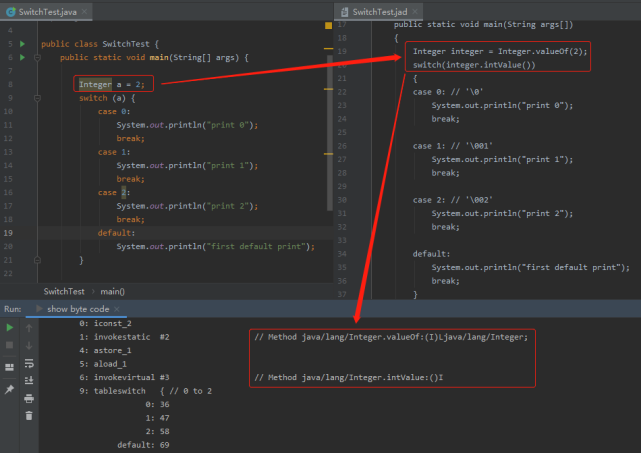Click the down arrow in console toolbar
Viewport: 641px width, 453px height.
[x=29, y=345]
